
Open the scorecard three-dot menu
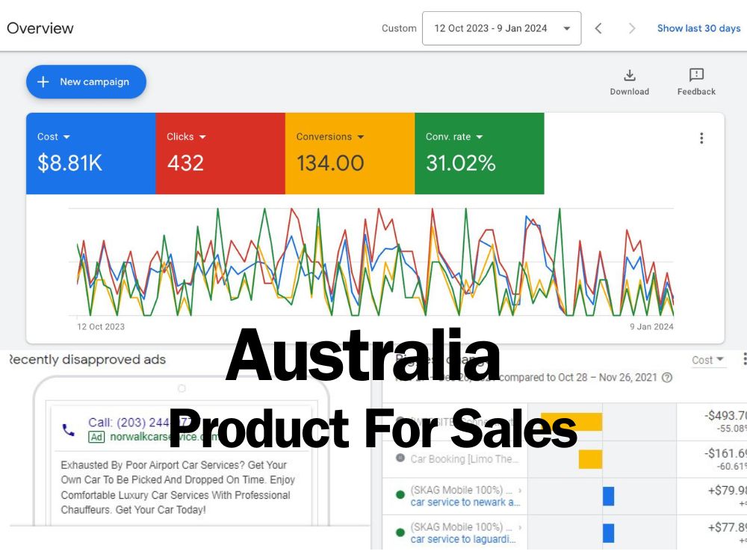[701, 138]
